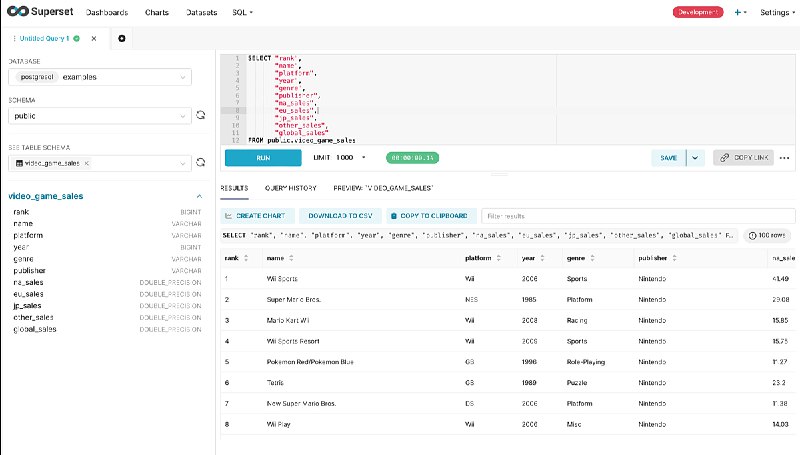Click the Super Mario Bros. result cell
The width and height of the screenshot is (800, 455).
coord(294,299)
